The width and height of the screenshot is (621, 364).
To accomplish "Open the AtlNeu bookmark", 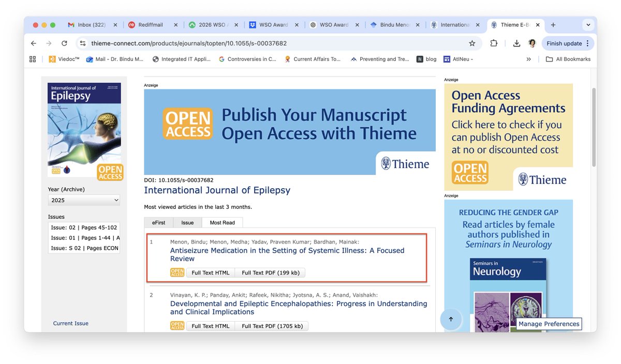I will pyautogui.click(x=458, y=59).
